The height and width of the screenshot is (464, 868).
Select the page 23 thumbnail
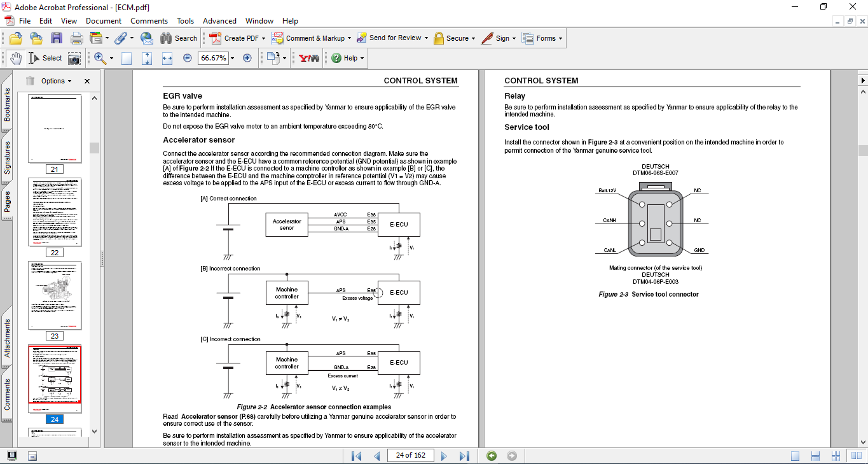[x=55, y=295]
